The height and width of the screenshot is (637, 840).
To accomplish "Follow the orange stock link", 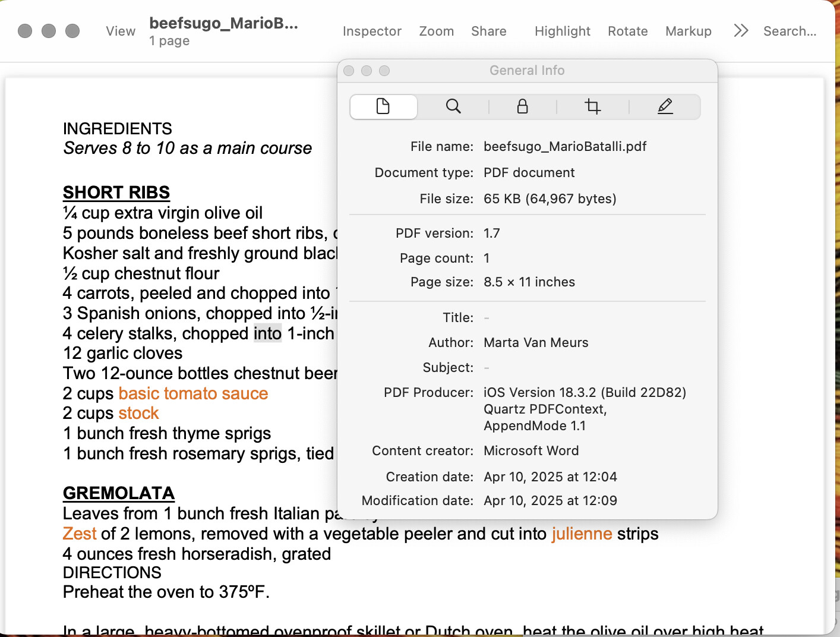I will pyautogui.click(x=138, y=413).
